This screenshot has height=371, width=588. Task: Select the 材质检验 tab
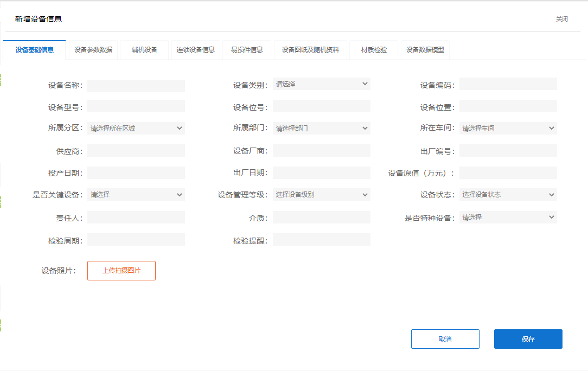click(x=374, y=50)
